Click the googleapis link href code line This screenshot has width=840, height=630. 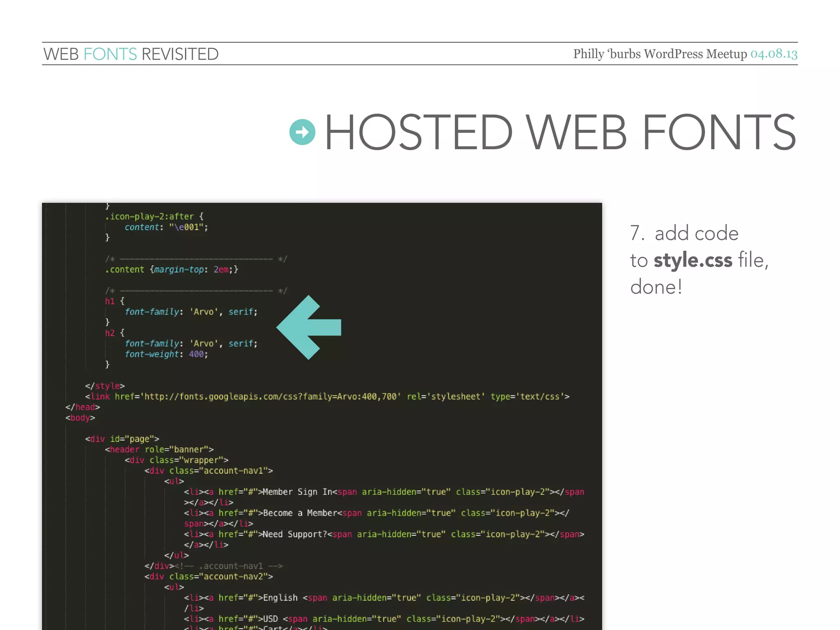[x=327, y=397]
